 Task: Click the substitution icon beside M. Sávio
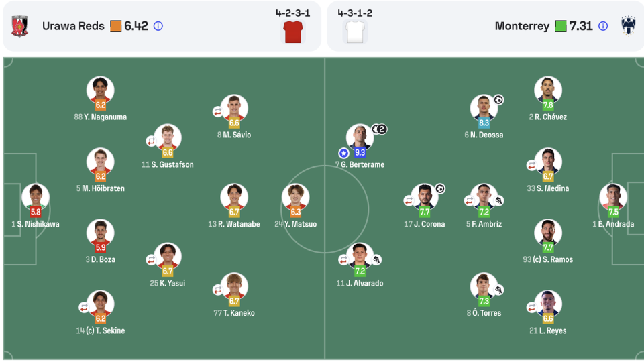tap(217, 111)
